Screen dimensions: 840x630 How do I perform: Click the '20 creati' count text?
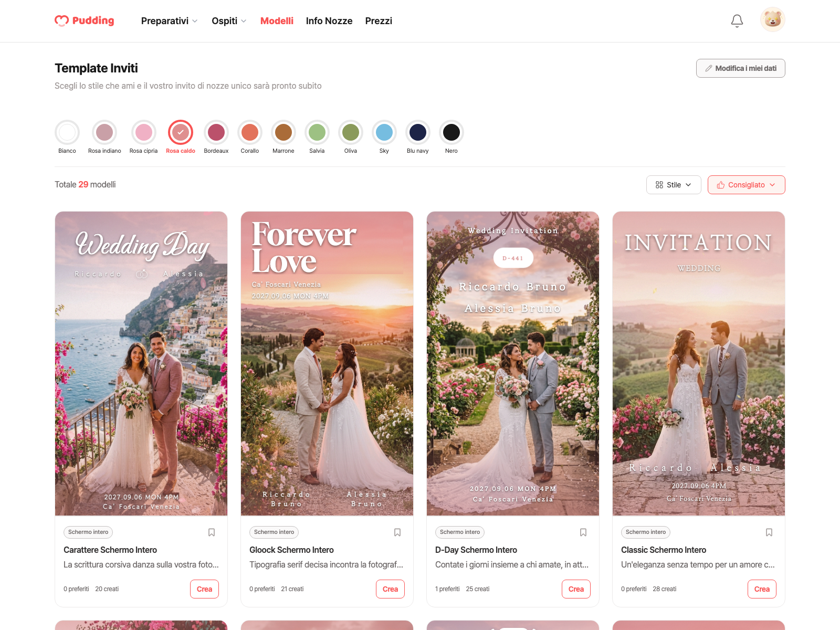(x=107, y=589)
